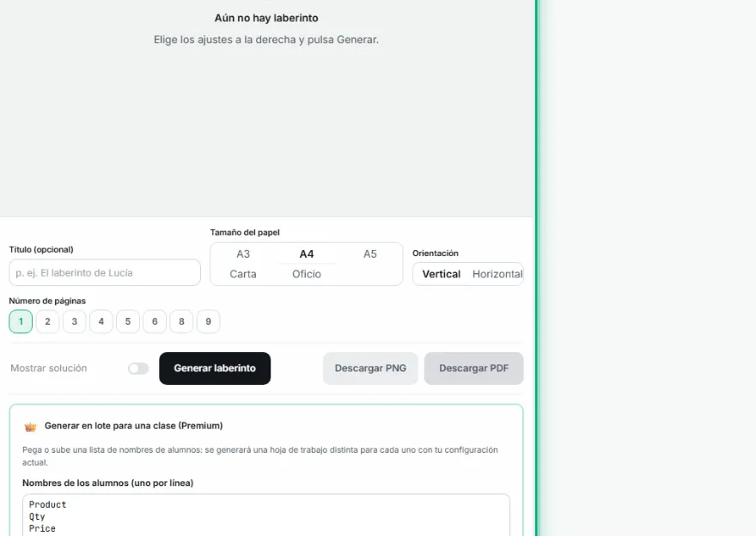Image resolution: width=756 pixels, height=536 pixels.
Task: Select Carta paper size
Action: tap(243, 274)
